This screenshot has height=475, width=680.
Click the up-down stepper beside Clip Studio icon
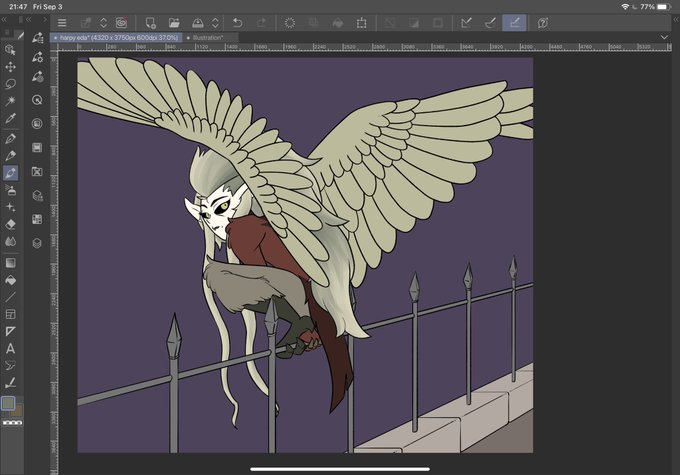coord(103,23)
